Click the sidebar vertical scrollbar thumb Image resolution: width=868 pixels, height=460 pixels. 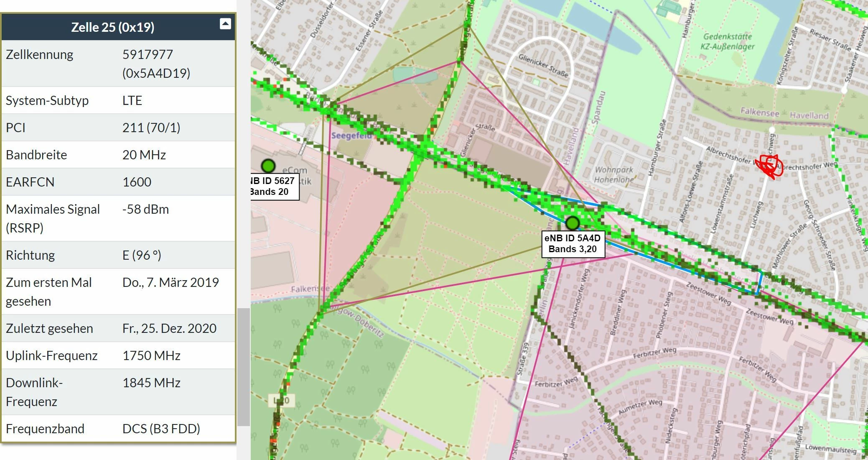tap(243, 367)
